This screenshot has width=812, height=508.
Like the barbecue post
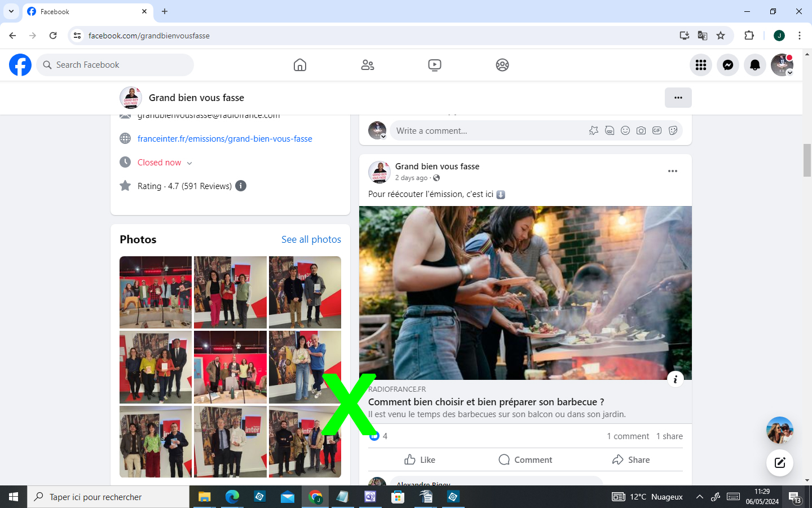point(420,459)
